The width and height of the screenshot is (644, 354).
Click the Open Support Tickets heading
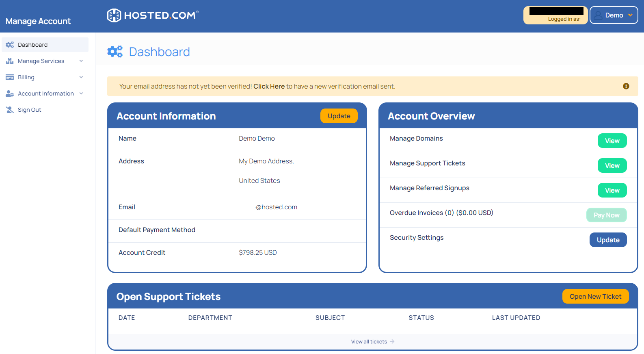(169, 297)
